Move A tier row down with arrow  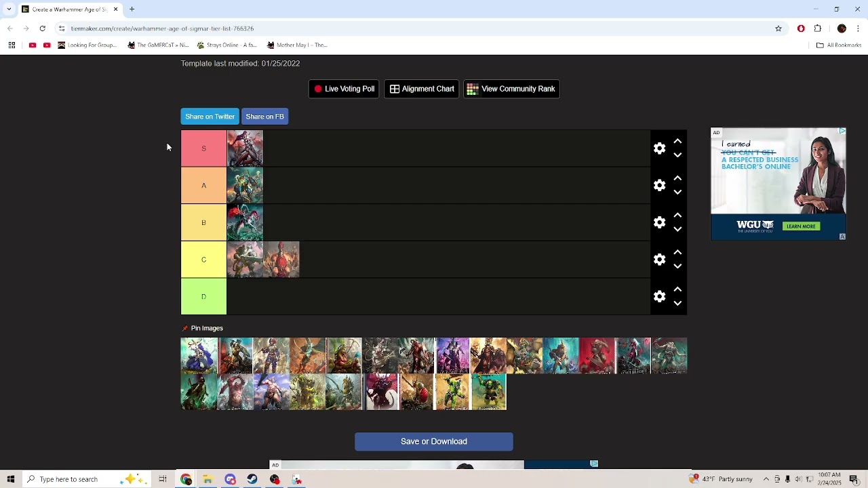tap(677, 192)
